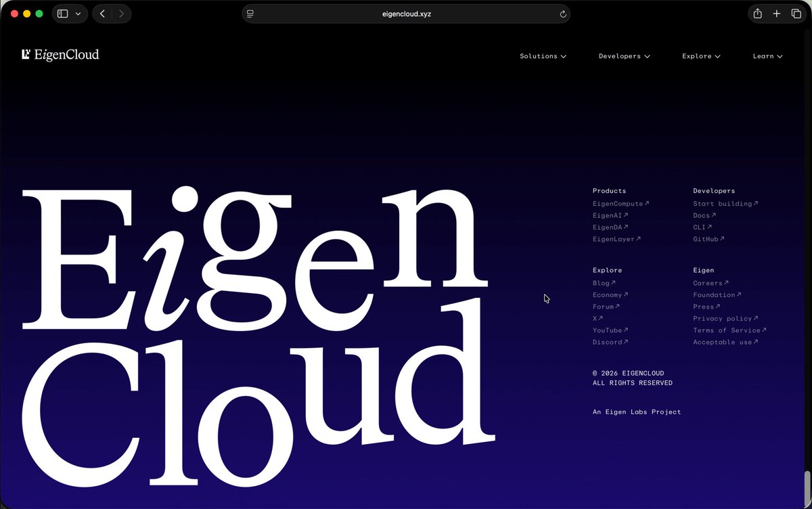Open the Foundation link
Image resolution: width=812 pixels, height=509 pixels.
click(x=717, y=295)
